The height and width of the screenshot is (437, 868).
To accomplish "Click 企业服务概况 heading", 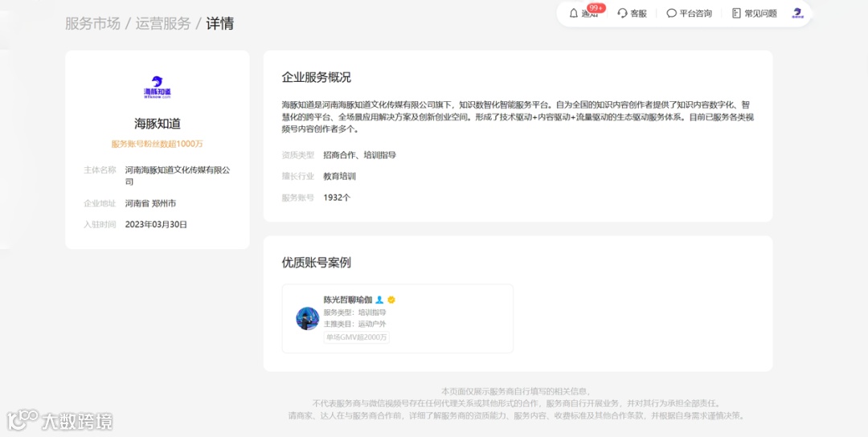I will coord(316,77).
